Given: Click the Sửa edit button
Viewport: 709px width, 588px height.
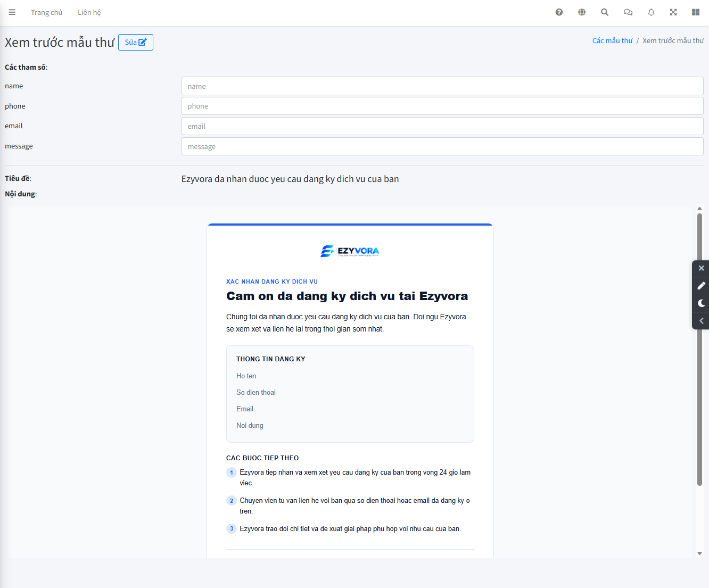Looking at the screenshot, I should point(136,42).
